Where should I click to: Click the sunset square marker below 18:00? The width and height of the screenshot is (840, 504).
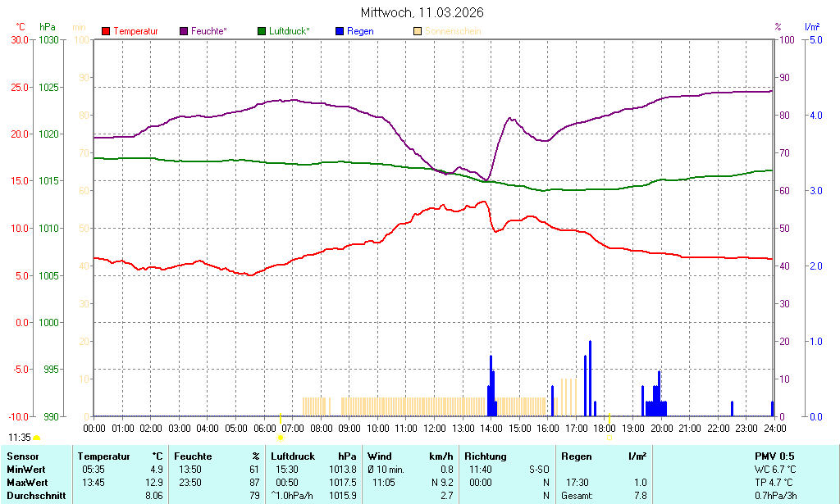(609, 438)
